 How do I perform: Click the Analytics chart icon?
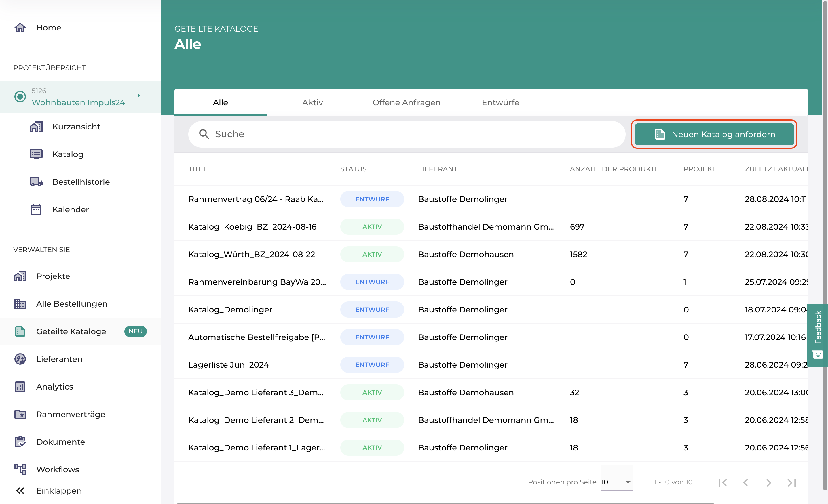[20, 386]
